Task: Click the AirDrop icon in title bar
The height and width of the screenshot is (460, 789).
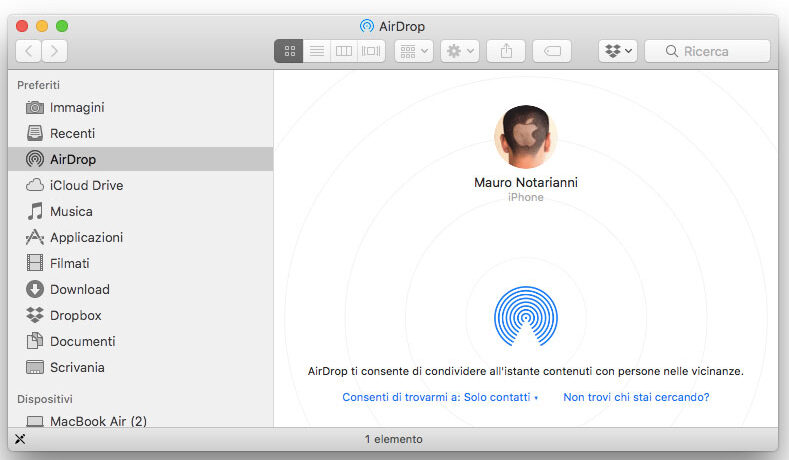Action: point(367,26)
